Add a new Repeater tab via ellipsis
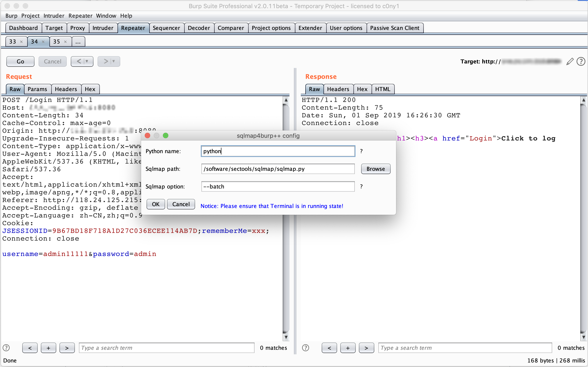The image size is (588, 367). (78, 42)
